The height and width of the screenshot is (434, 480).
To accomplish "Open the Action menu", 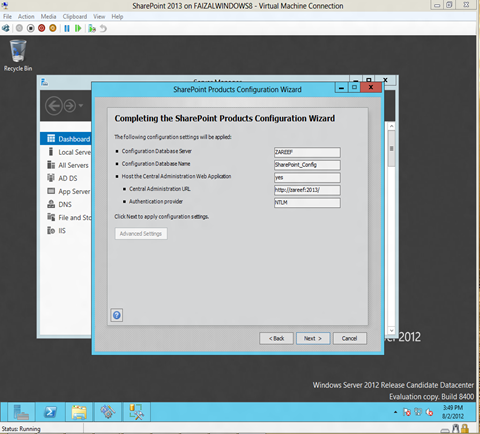I will point(26,17).
